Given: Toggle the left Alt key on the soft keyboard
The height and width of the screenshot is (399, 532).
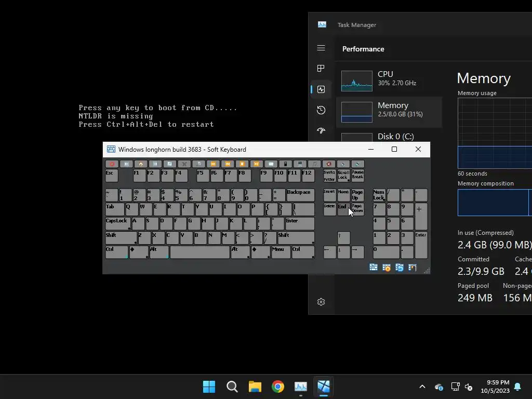Looking at the screenshot, I should [159, 252].
